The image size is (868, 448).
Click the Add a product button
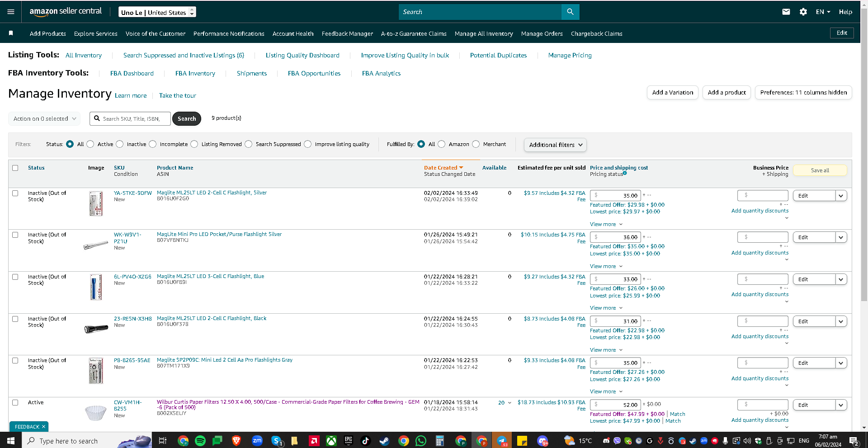tap(727, 92)
